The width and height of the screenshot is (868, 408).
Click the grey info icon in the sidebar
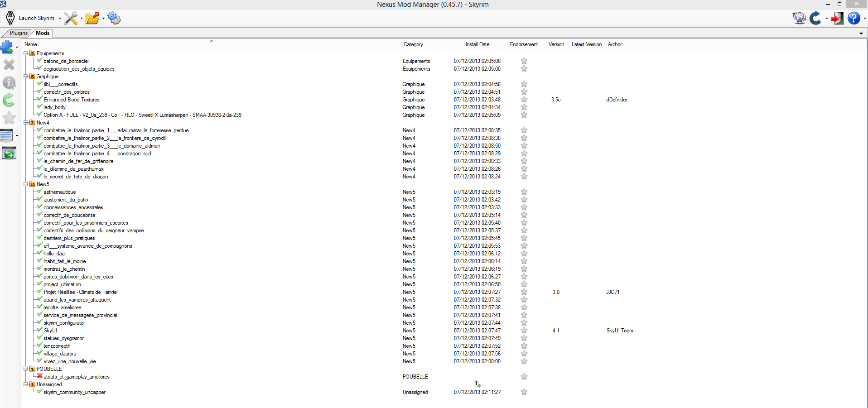click(9, 82)
